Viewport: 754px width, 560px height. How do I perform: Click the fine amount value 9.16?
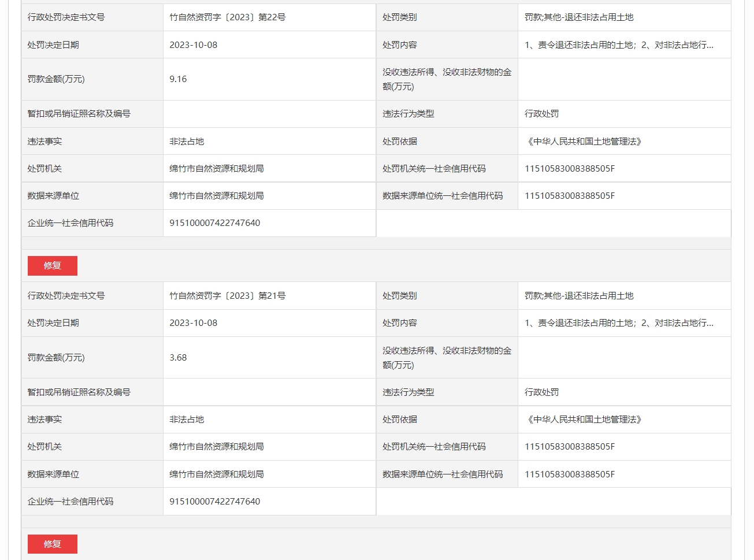(x=178, y=79)
